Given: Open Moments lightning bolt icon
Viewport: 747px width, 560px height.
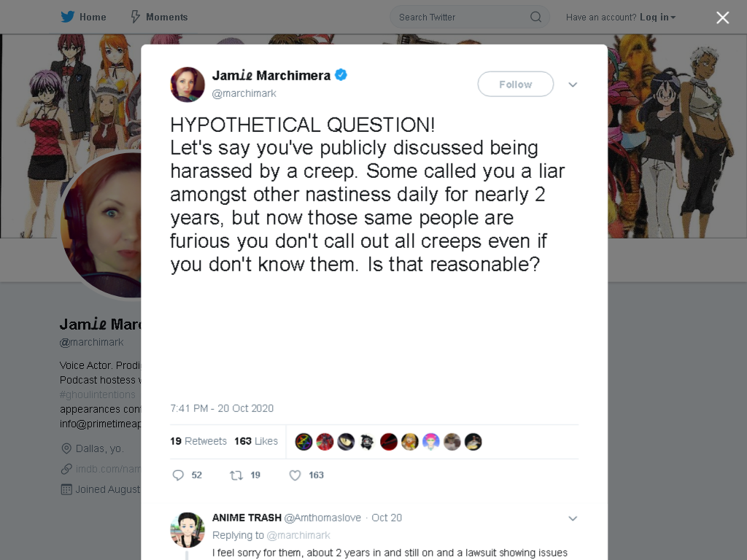Looking at the screenshot, I should tap(135, 17).
